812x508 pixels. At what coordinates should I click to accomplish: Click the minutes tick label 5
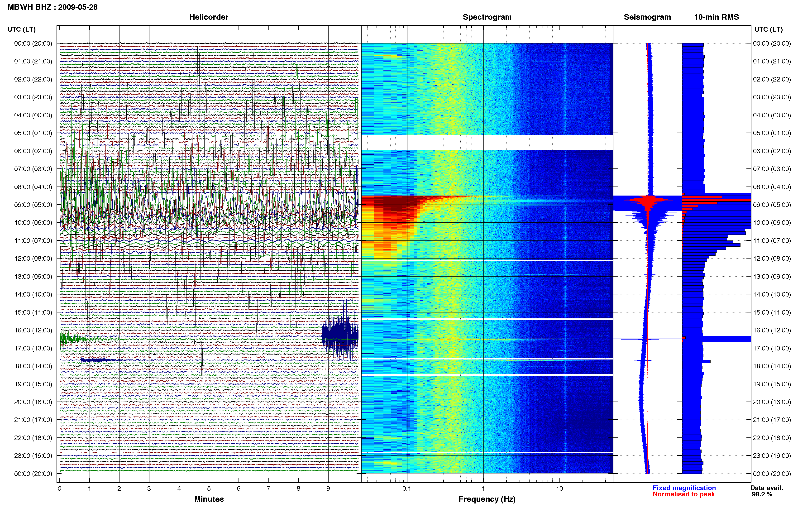pos(209,489)
